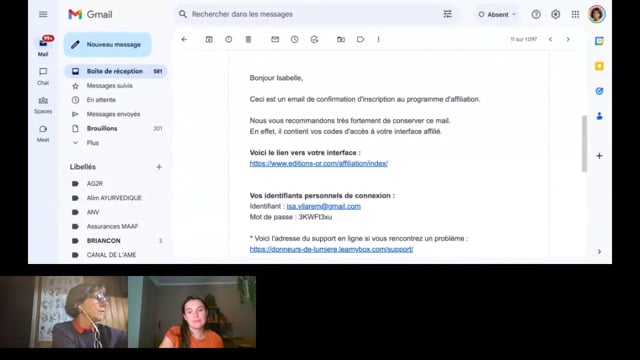Click the Gmail logo
Screen dimensions: 640x360
(x=90, y=14)
